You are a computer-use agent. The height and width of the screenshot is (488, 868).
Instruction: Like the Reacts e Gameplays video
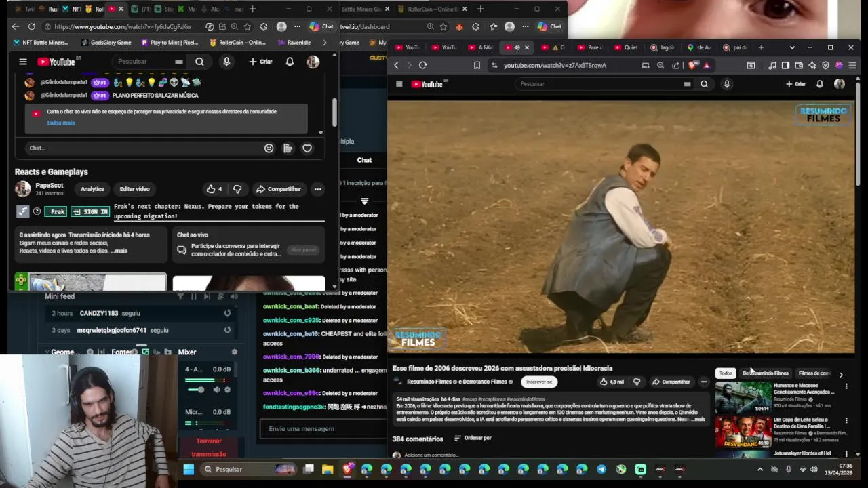(x=214, y=189)
